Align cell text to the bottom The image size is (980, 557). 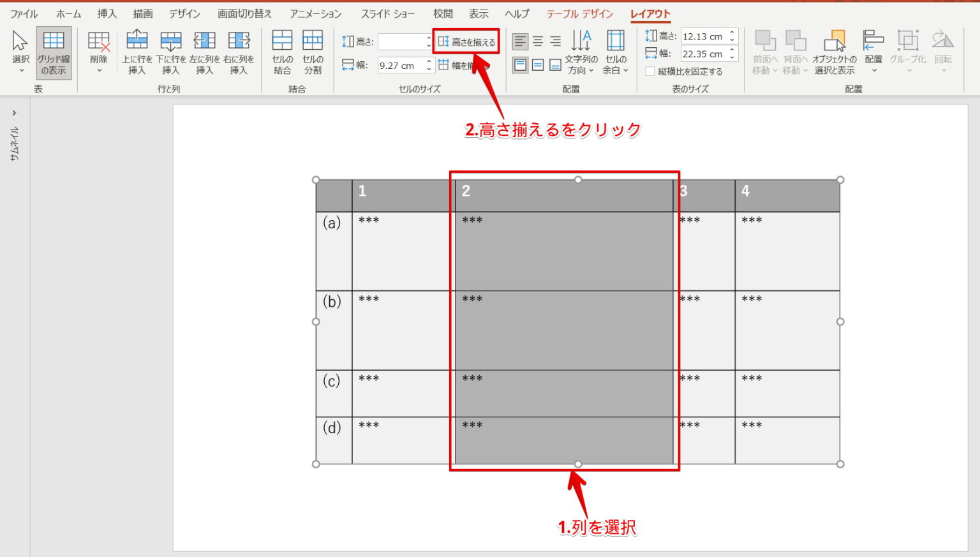coord(555,65)
